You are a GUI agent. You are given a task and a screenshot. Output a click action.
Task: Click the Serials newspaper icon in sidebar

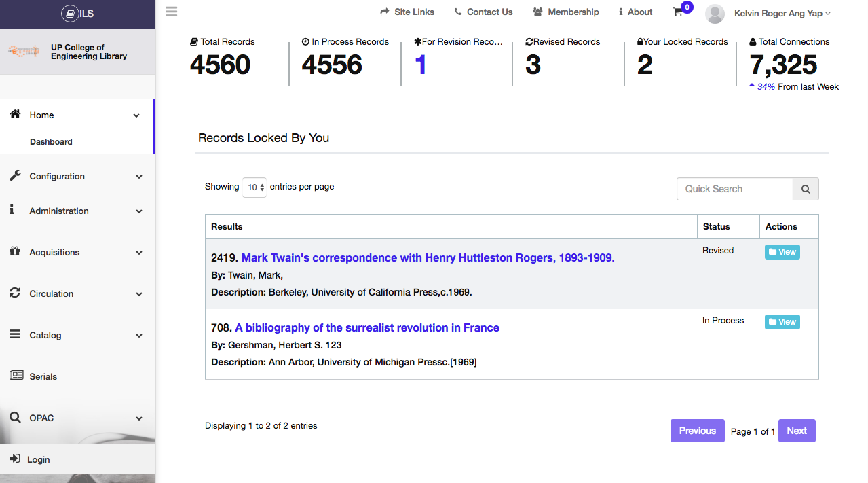16,376
